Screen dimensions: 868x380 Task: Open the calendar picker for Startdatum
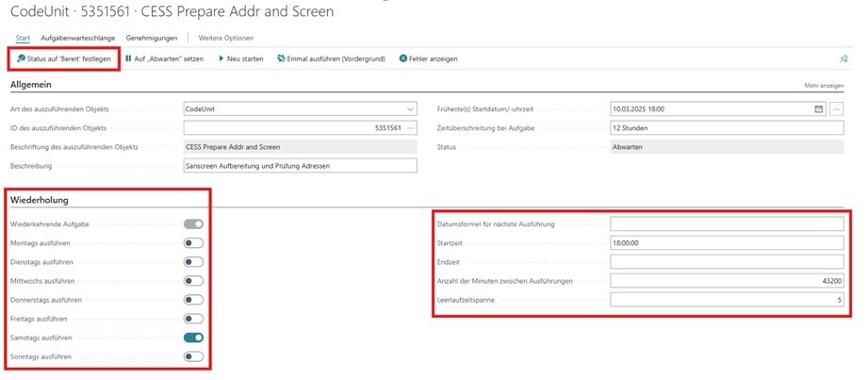[819, 108]
